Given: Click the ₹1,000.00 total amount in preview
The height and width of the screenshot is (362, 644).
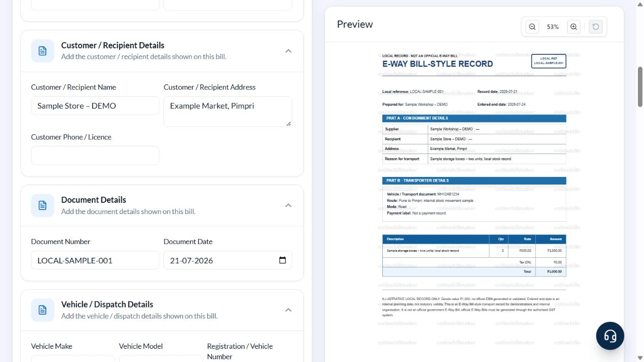Looking at the screenshot, I should point(554,271).
